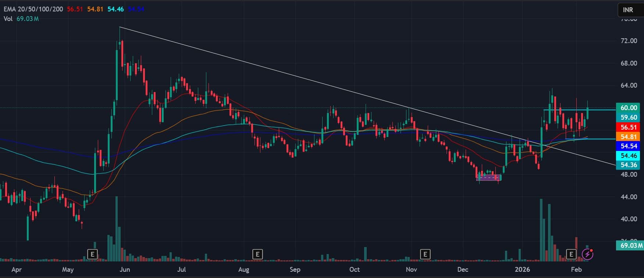Click the teal 59.60 price axis label

[x=629, y=117]
